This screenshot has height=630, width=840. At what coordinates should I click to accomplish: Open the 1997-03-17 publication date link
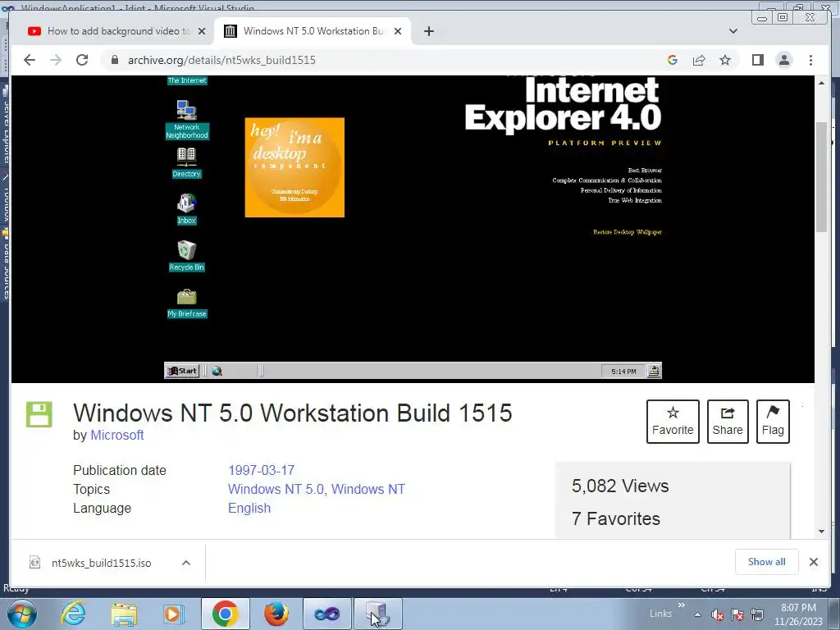(x=262, y=470)
